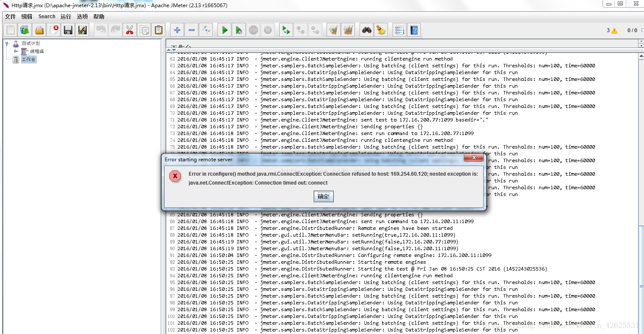Click log line 73 sent run command

[x=325, y=133]
